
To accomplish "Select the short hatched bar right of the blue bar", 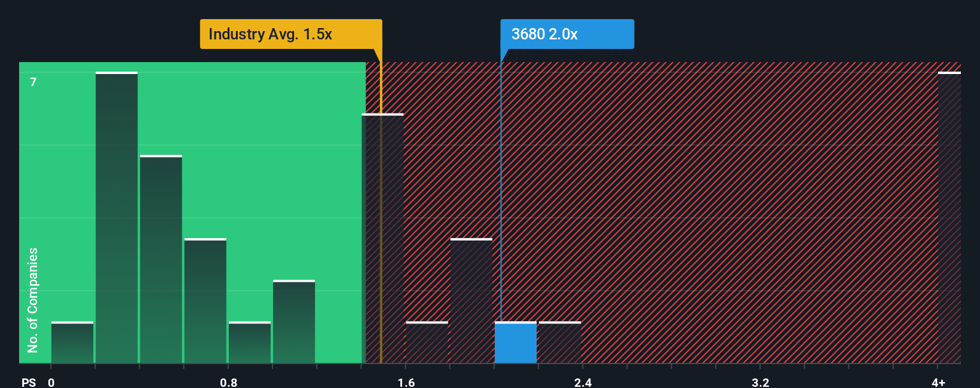I will tap(560, 343).
